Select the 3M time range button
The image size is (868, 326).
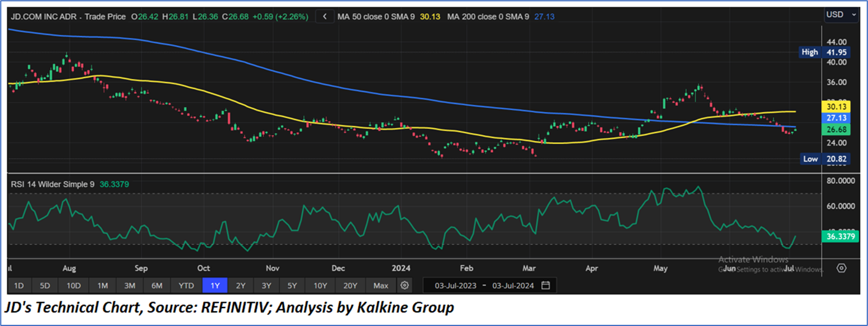130,286
